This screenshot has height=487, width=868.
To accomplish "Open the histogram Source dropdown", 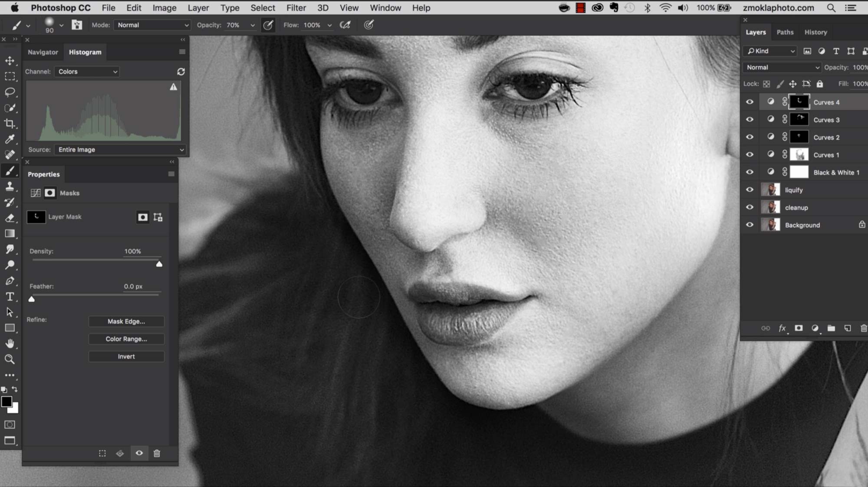I will click(x=120, y=150).
